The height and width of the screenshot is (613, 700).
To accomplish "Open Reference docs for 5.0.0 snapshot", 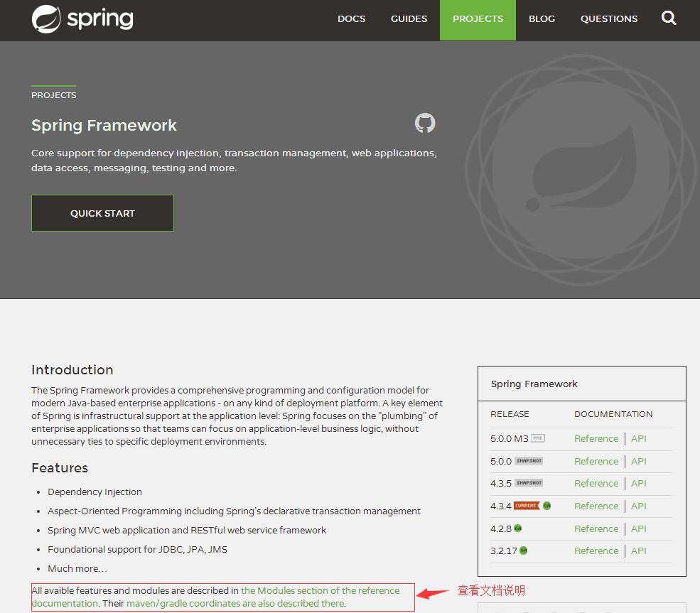I will tap(596, 461).
